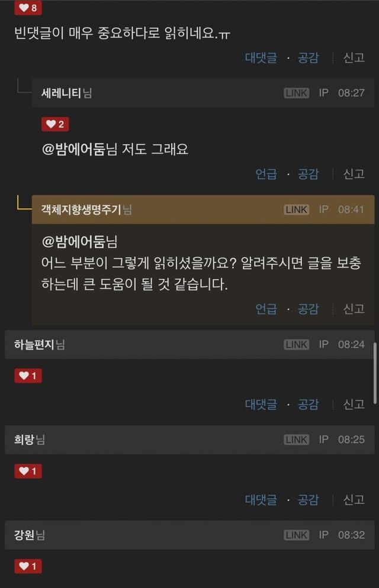Open the LINK badge on 희랑's comment
Screen dimensions: 379x588
[x=297, y=440]
